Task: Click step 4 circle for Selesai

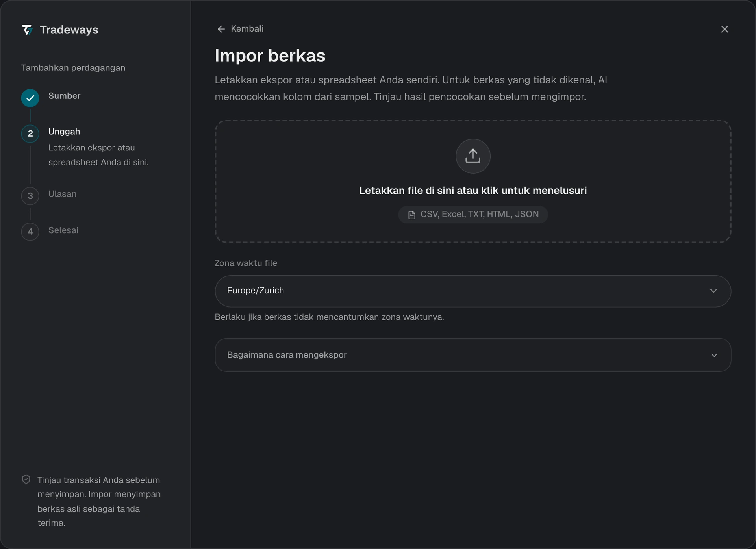Action: point(30,232)
